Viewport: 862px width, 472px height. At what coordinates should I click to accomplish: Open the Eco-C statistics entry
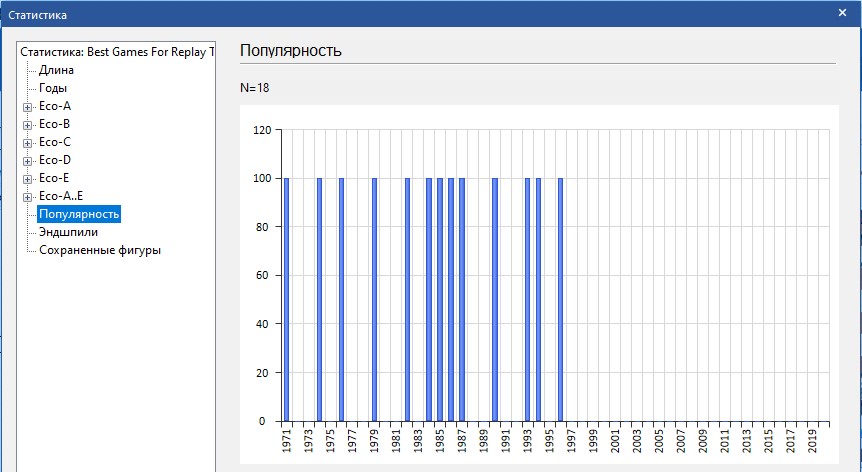pos(55,142)
